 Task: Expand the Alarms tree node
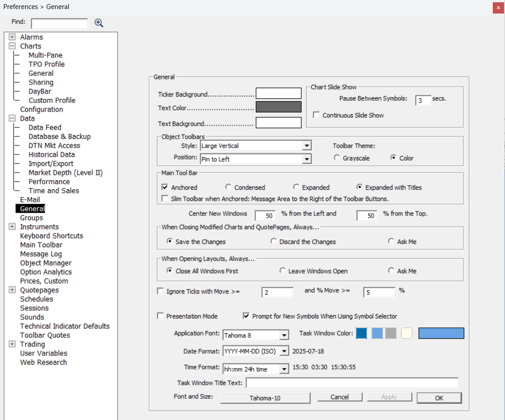coord(12,37)
